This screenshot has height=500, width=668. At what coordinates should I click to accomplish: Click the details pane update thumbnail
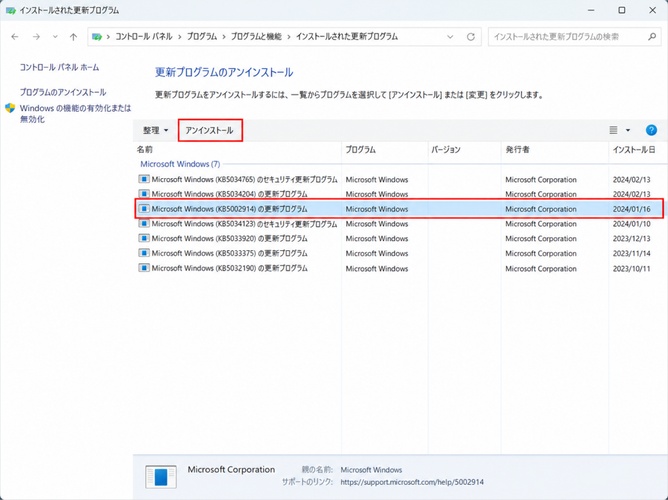tap(161, 477)
